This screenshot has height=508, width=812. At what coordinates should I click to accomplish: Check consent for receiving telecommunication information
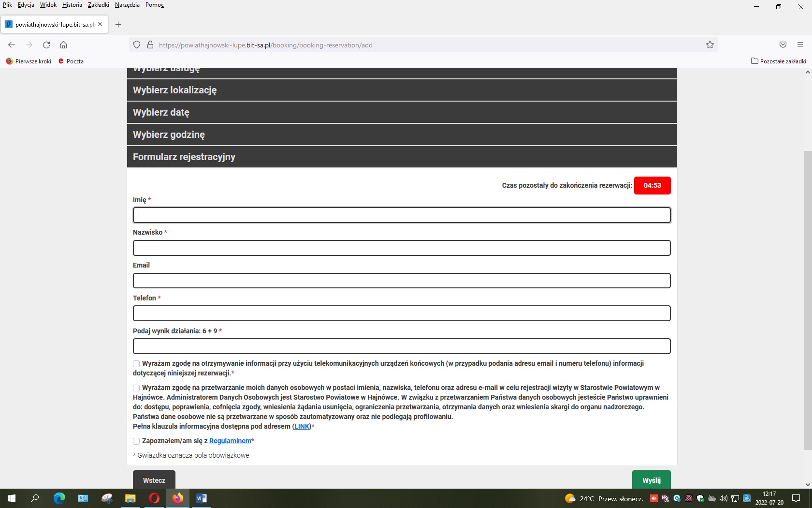(136, 364)
